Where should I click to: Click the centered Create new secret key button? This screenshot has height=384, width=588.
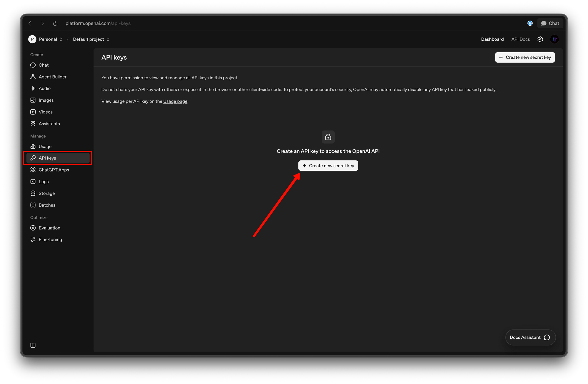[328, 166]
